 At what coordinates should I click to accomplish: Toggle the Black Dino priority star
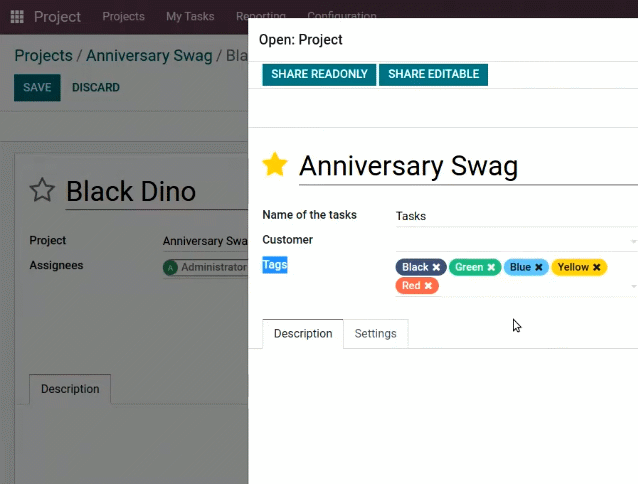click(x=42, y=191)
